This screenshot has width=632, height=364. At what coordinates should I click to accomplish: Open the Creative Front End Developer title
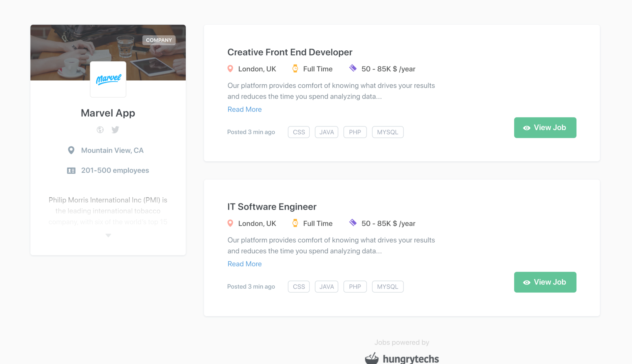(290, 52)
